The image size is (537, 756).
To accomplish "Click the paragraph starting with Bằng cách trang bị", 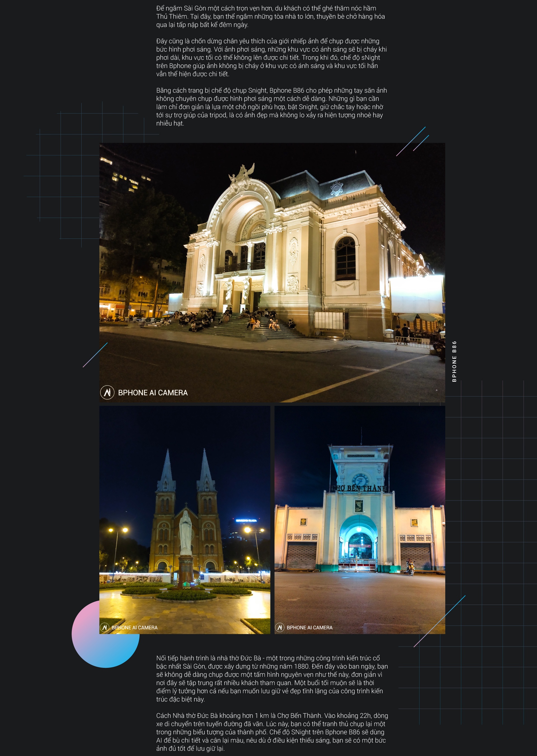I will click(x=271, y=107).
